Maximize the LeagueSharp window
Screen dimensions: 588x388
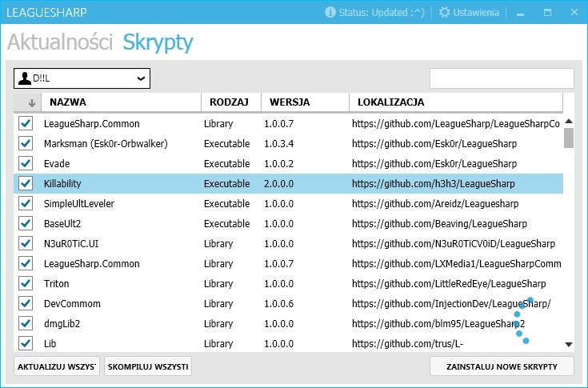[547, 12]
